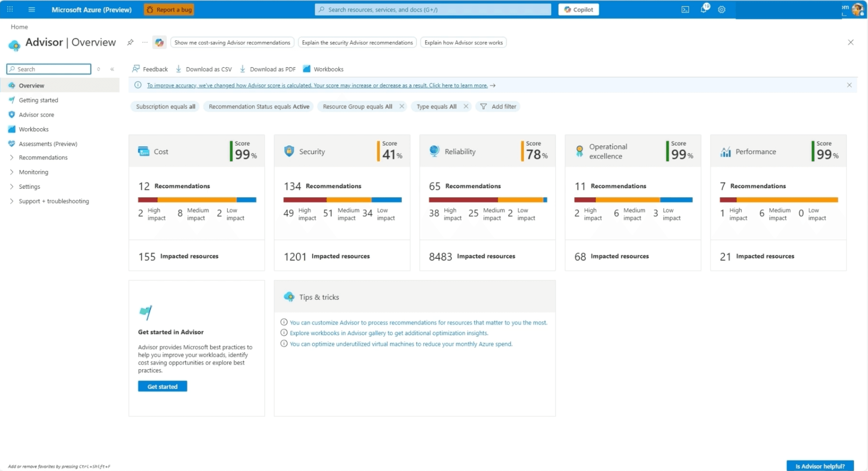Open the user account avatar
The width and height of the screenshot is (868, 471).
point(857,9)
